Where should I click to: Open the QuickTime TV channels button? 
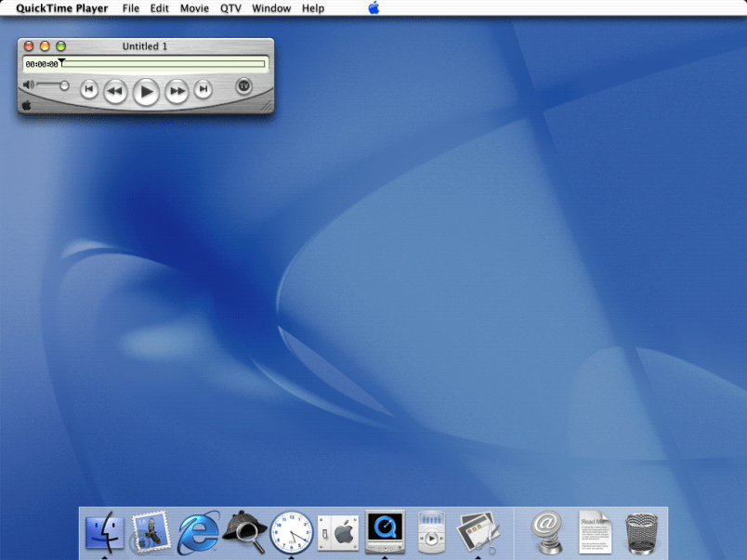point(243,85)
